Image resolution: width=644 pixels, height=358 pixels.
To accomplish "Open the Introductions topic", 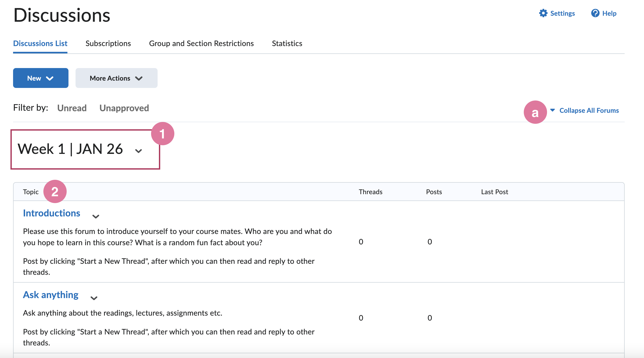I will (x=51, y=213).
